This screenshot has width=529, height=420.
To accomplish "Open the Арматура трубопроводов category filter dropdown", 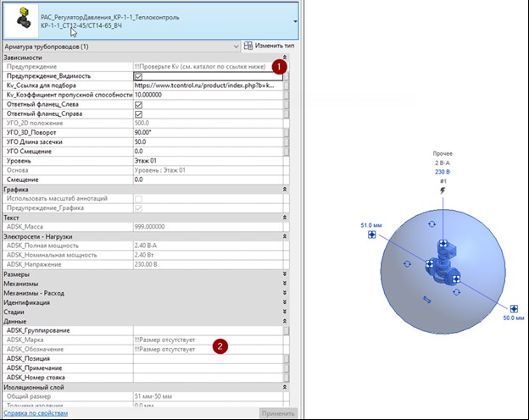I will click(x=237, y=47).
